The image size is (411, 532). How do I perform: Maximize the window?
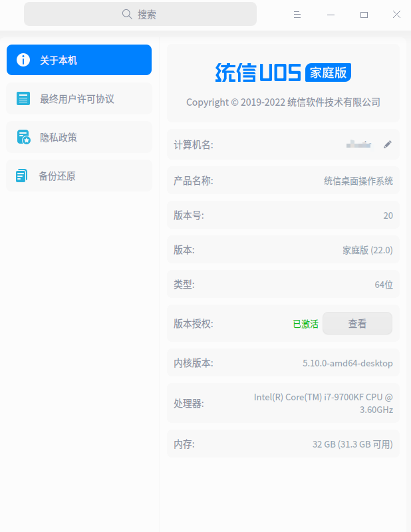tap(364, 15)
